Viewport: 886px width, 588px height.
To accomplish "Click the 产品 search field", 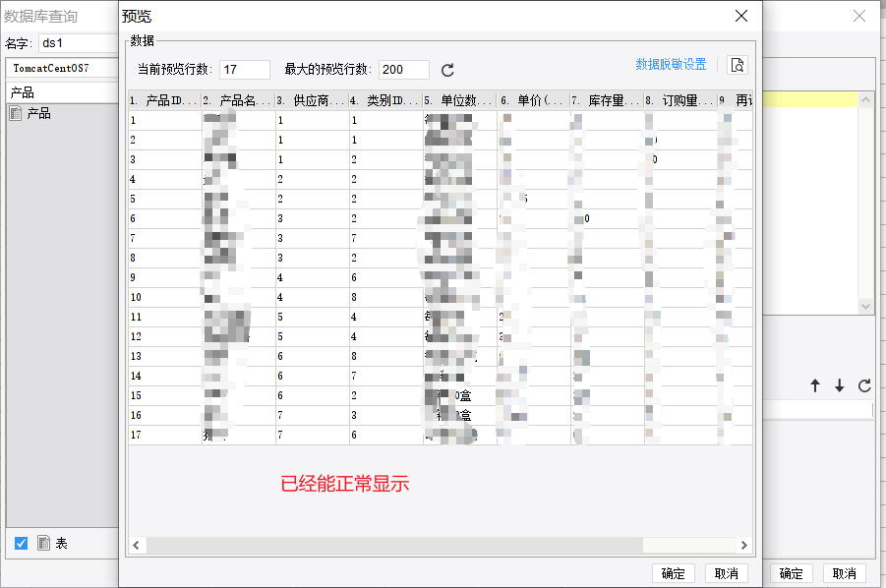I will point(63,92).
